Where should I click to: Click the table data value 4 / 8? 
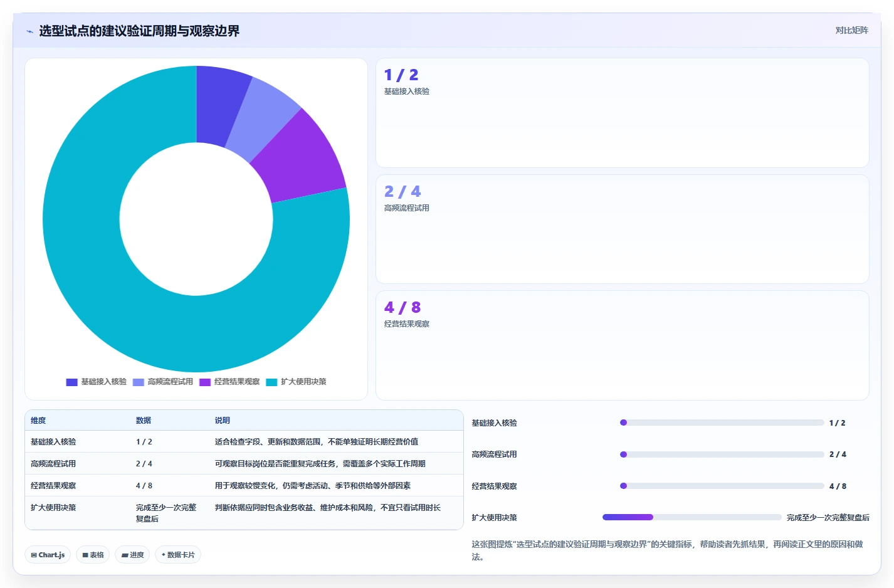coord(144,486)
